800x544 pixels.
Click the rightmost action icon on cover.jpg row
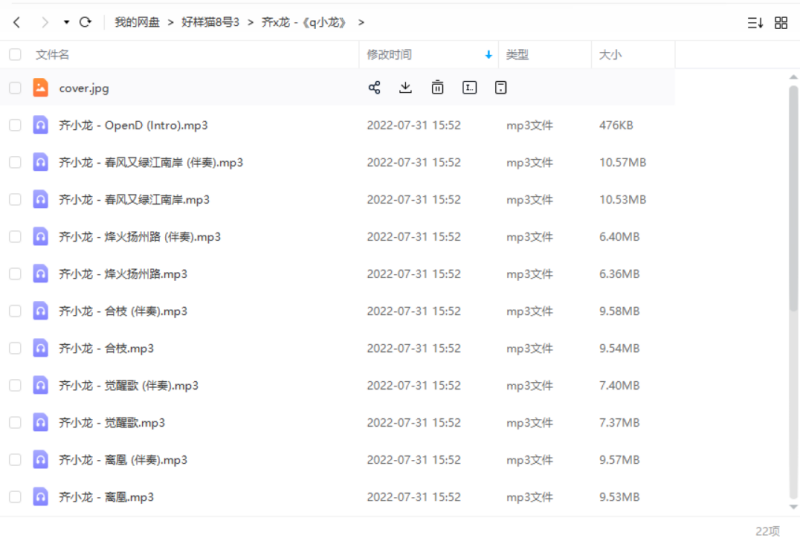click(x=501, y=88)
